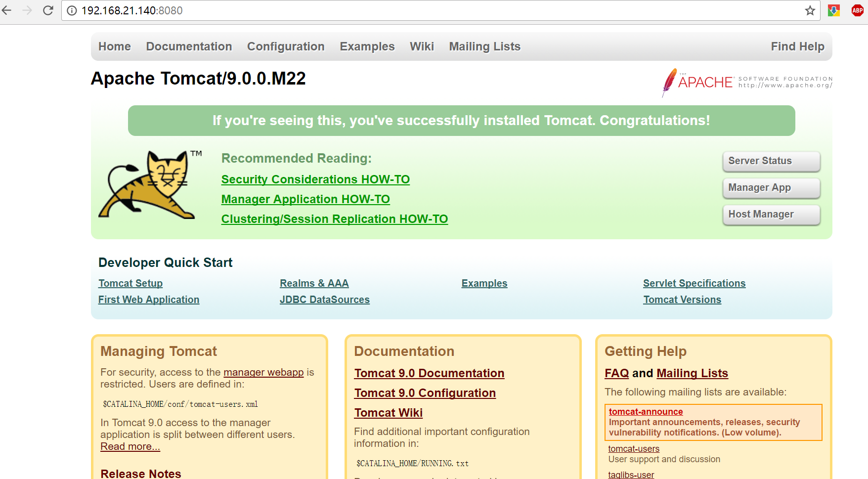Open the Mailing Lists nav item
868x479 pixels.
coord(484,46)
